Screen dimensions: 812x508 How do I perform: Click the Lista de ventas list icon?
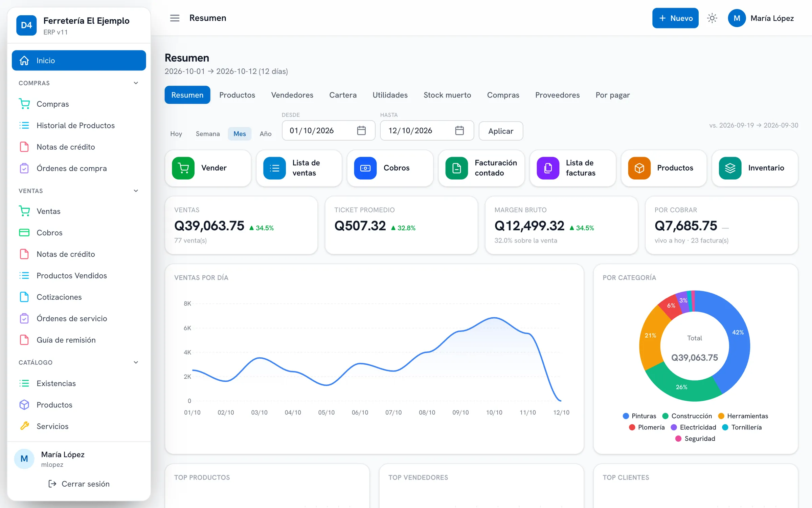click(274, 168)
